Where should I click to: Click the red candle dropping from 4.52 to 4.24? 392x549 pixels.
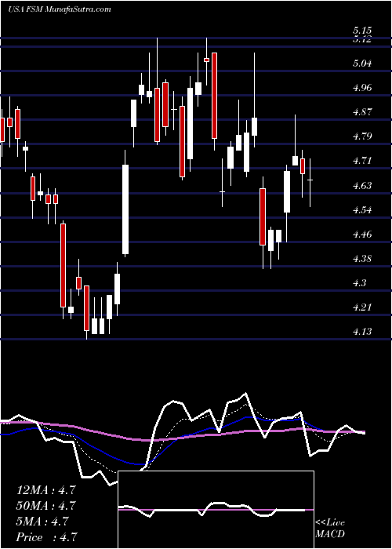[x=63, y=265]
